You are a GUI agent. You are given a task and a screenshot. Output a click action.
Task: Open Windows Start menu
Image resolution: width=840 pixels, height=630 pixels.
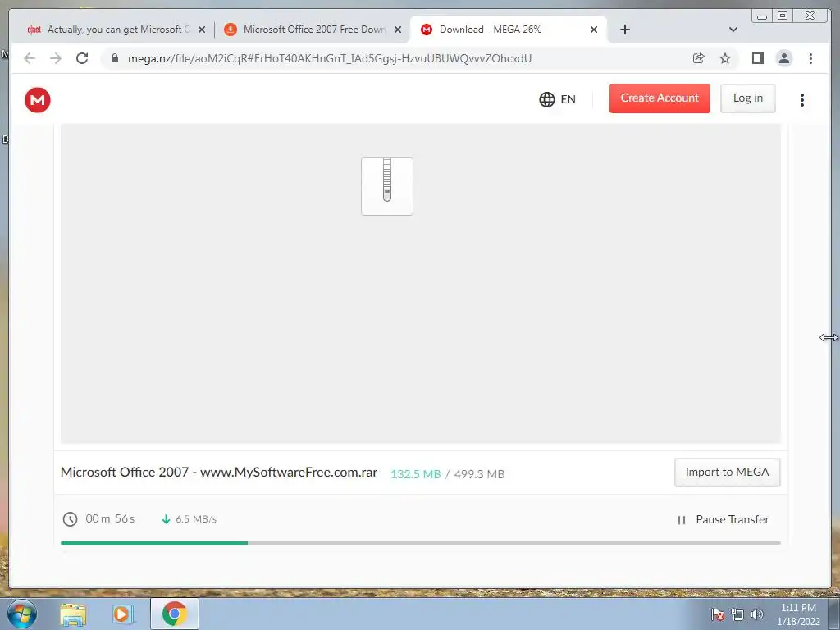coord(22,614)
